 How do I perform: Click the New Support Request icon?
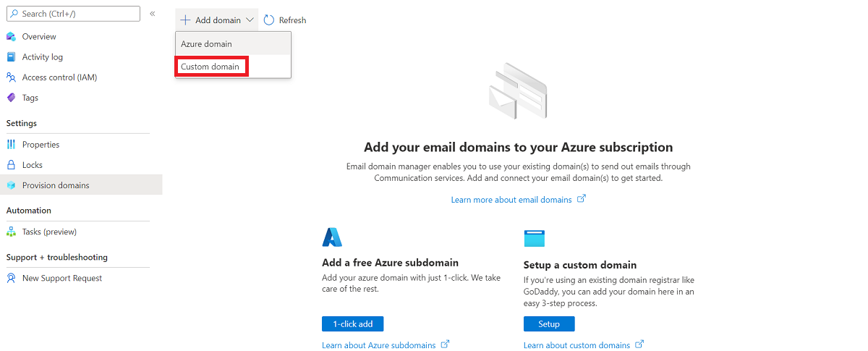point(11,278)
